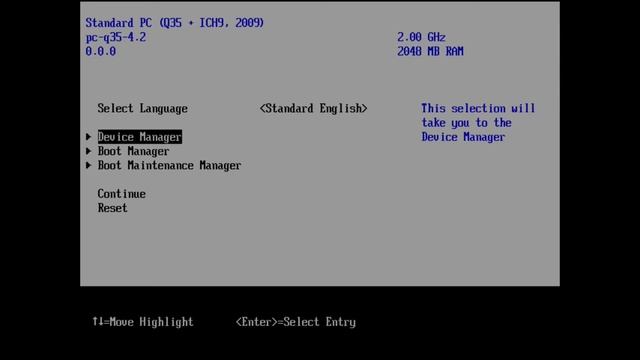640x360 pixels.
Task: Open the Boot Manager menu entry
Action: tap(133, 151)
